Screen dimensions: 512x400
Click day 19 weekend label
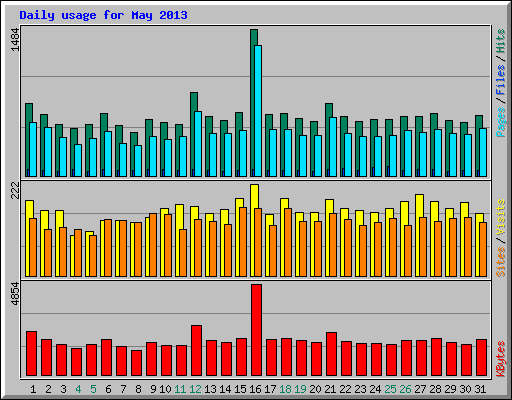pyautogui.click(x=300, y=389)
